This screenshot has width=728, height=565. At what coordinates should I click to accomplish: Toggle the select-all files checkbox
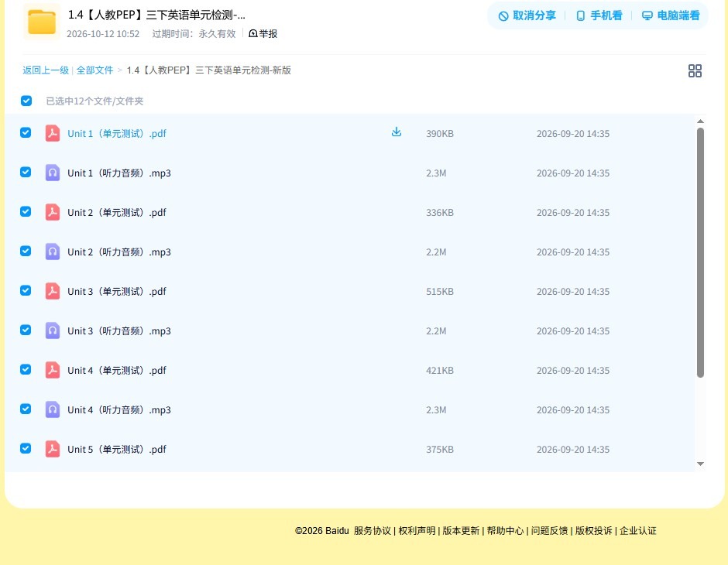26,101
